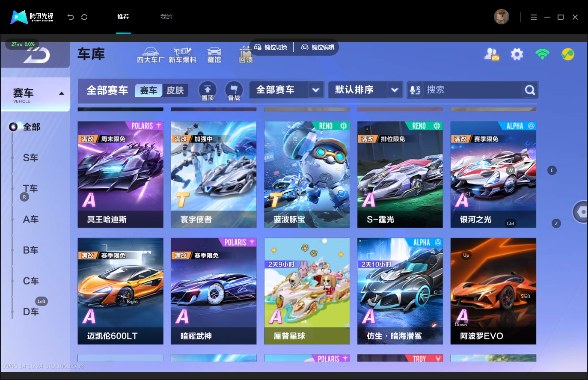Click the green Wi-Fi signal icon

(542, 54)
